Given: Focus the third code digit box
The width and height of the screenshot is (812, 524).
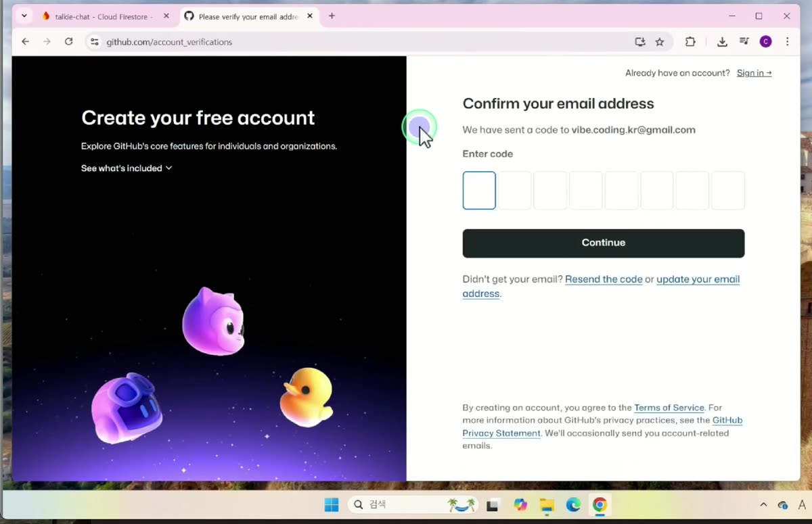Looking at the screenshot, I should 550,190.
